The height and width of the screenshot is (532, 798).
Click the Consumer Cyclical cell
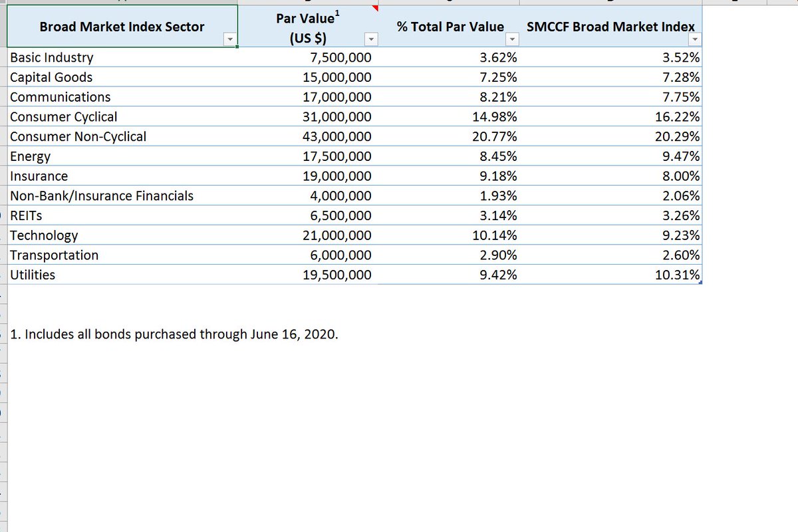123,117
